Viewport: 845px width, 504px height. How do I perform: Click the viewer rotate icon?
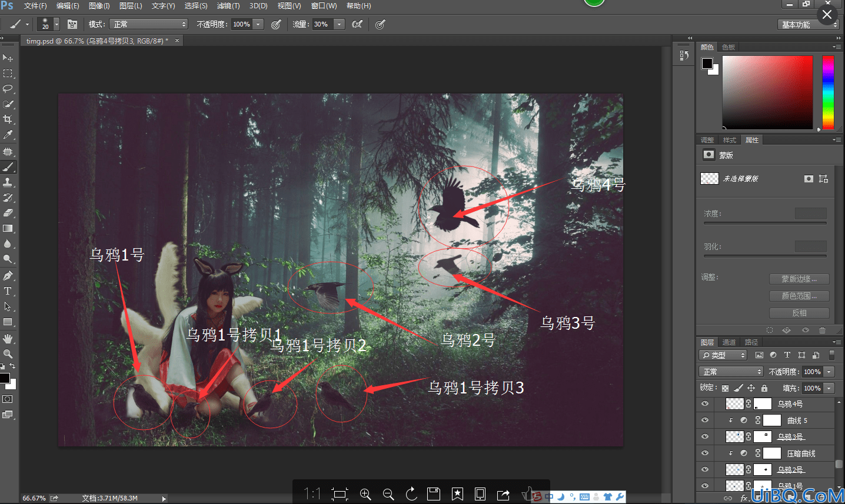411,494
